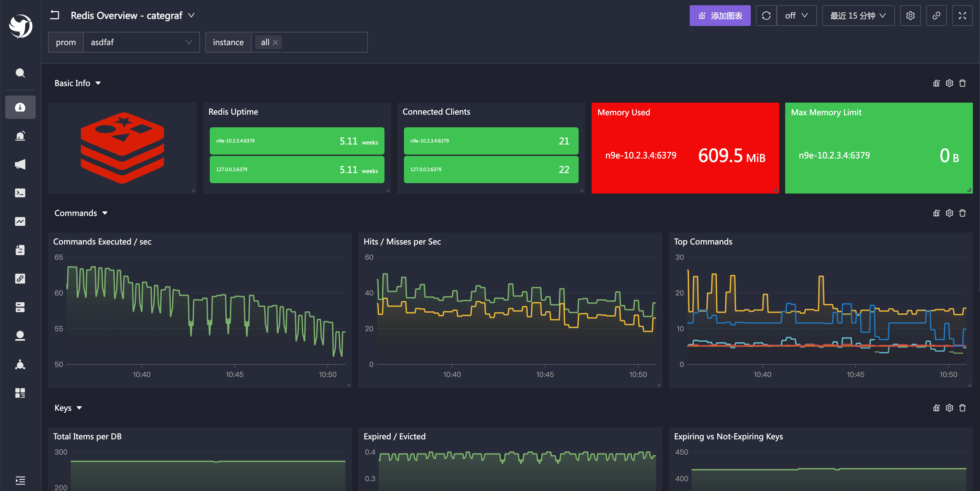
Task: Open the trend chart sidebar icon
Action: click(20, 221)
